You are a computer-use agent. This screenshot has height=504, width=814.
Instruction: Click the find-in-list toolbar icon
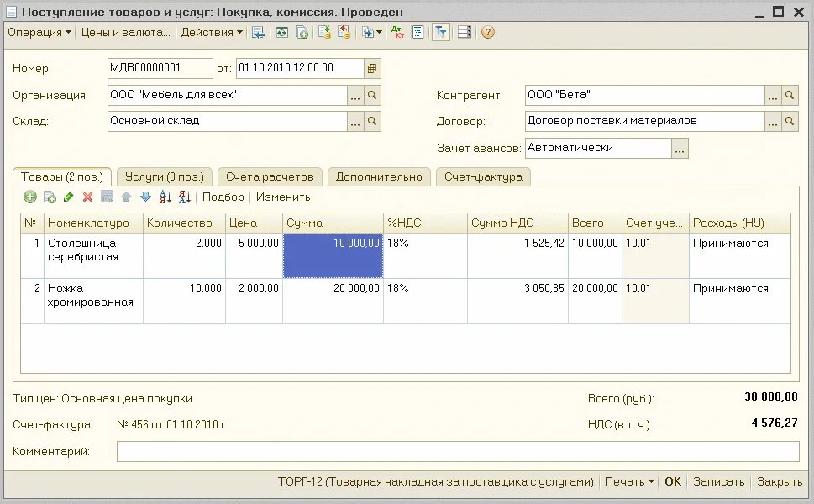[258, 32]
